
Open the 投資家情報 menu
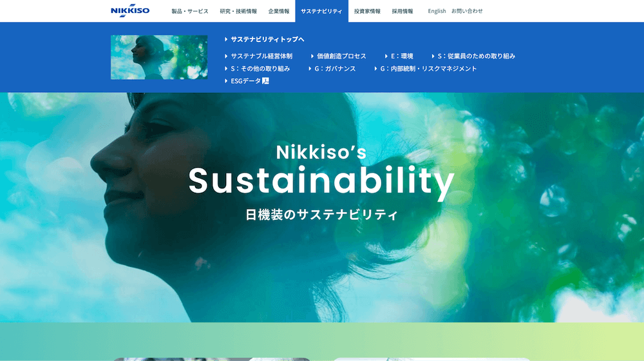(x=367, y=11)
